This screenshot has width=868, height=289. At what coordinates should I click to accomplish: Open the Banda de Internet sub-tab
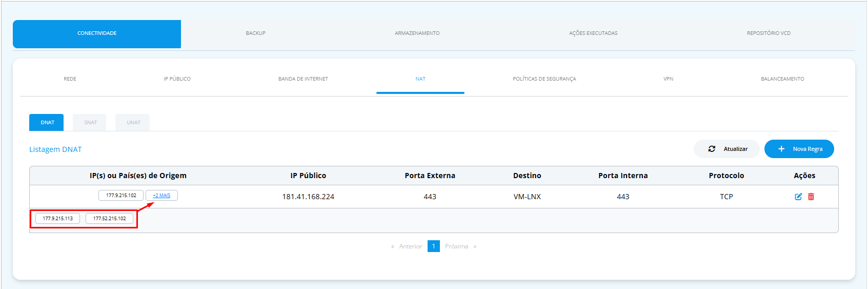(x=303, y=79)
